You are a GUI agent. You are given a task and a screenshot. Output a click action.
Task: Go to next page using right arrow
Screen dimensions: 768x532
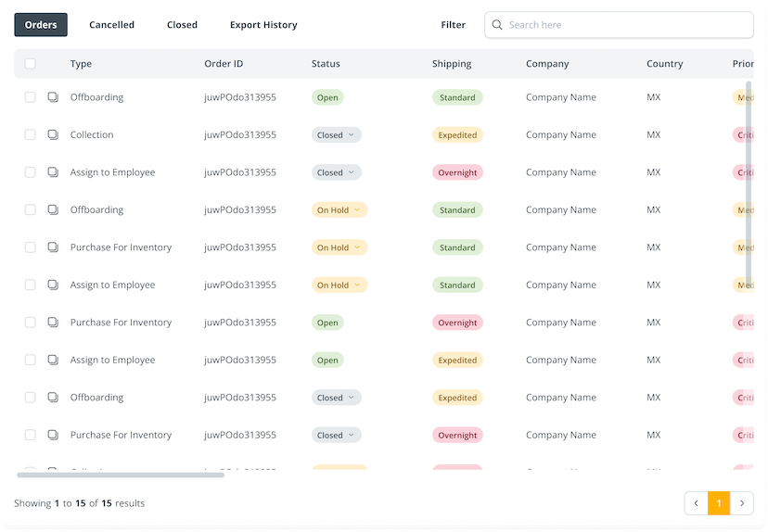tap(742, 503)
